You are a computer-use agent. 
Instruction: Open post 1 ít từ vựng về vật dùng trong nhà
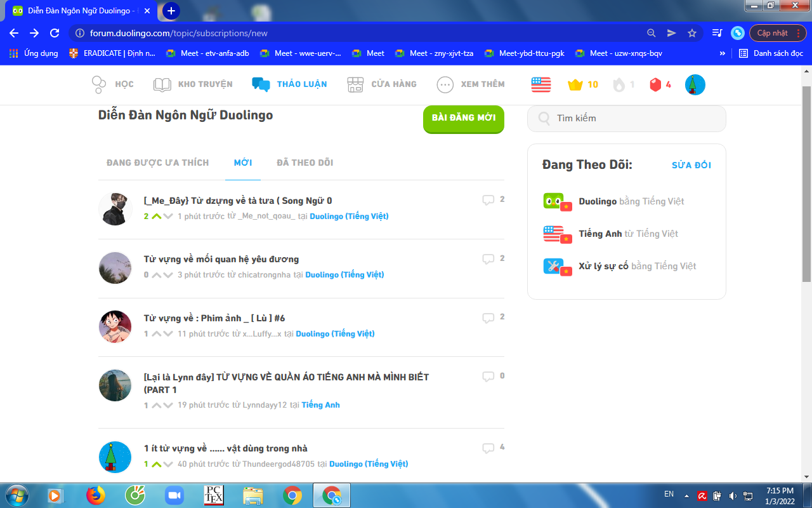pyautogui.click(x=226, y=448)
